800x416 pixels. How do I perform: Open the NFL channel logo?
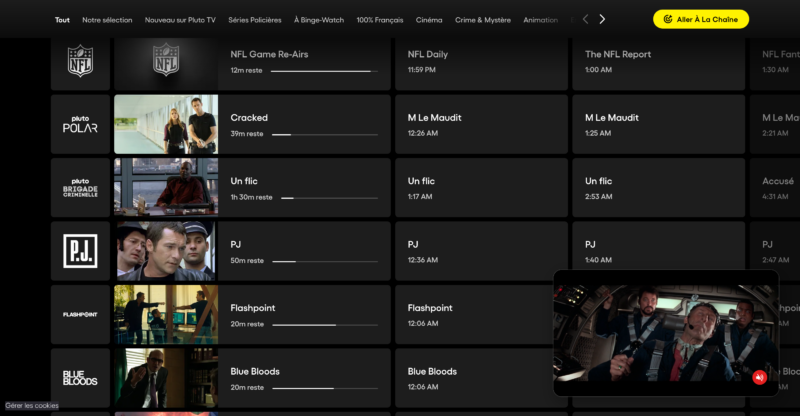pos(80,61)
